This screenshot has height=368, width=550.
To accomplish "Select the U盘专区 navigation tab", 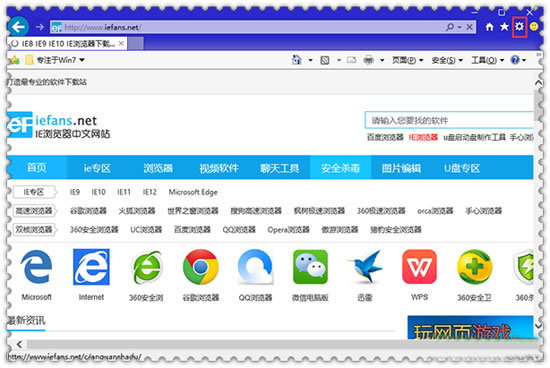I will coord(462,168).
